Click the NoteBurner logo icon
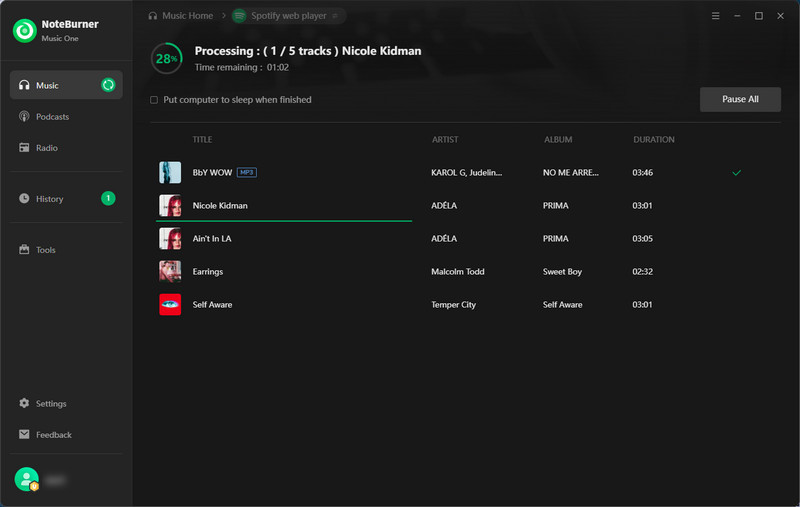 (24, 31)
